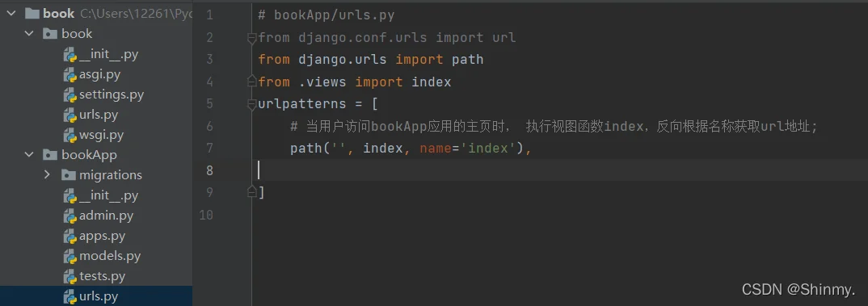Open wsgi.py in the project tree
Screen dimensions: 868x306
(x=101, y=135)
